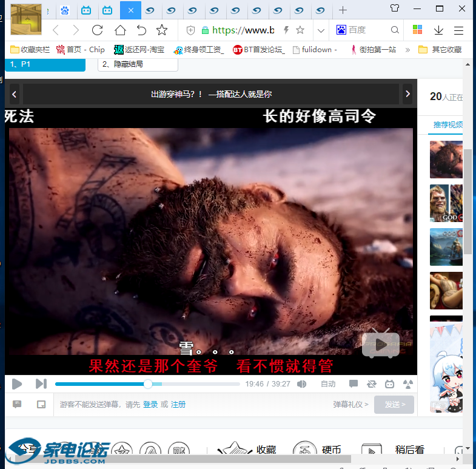Screen dimensions: 476x469
Task: Open 其它收藏 bookmarks folder
Action: 440,50
